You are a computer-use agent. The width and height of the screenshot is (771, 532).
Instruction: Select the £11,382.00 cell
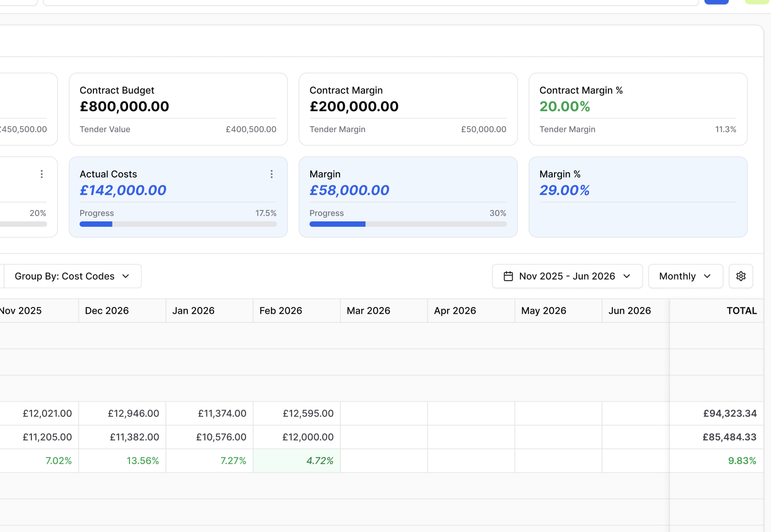[122, 437]
